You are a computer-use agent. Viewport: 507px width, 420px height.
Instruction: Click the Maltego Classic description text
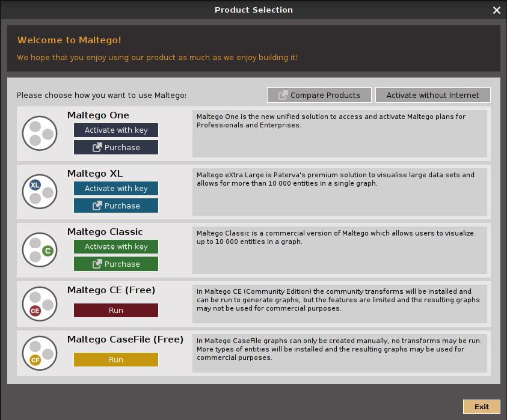[335, 237]
